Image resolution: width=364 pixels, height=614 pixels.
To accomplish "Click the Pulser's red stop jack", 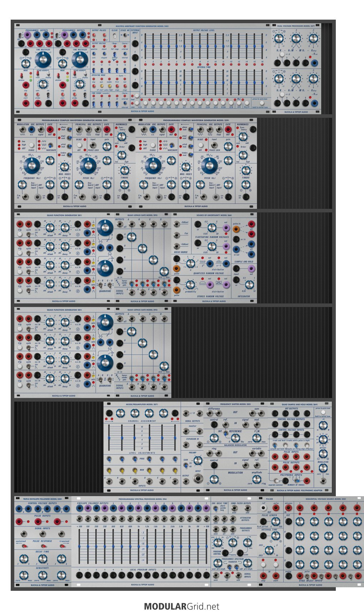I will coord(263,575).
